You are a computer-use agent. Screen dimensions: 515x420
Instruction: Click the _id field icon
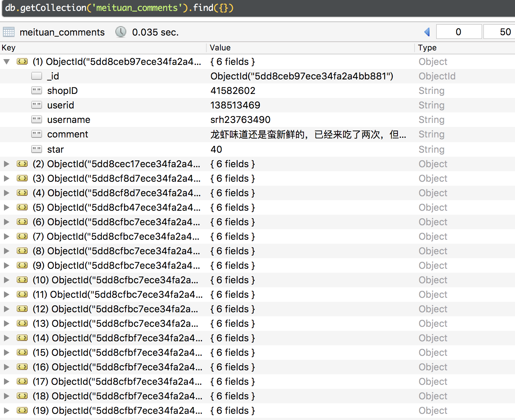pyautogui.click(x=37, y=76)
